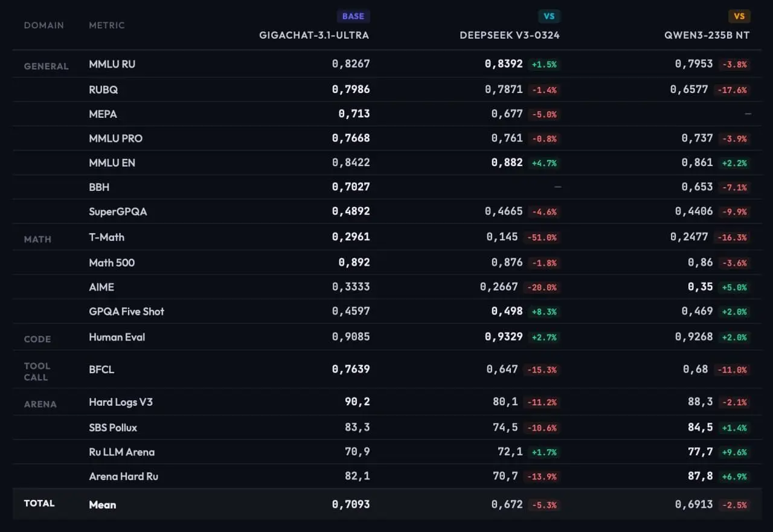Select the DeepSeek MEPA score 0,677
773x532 pixels.
(x=507, y=114)
